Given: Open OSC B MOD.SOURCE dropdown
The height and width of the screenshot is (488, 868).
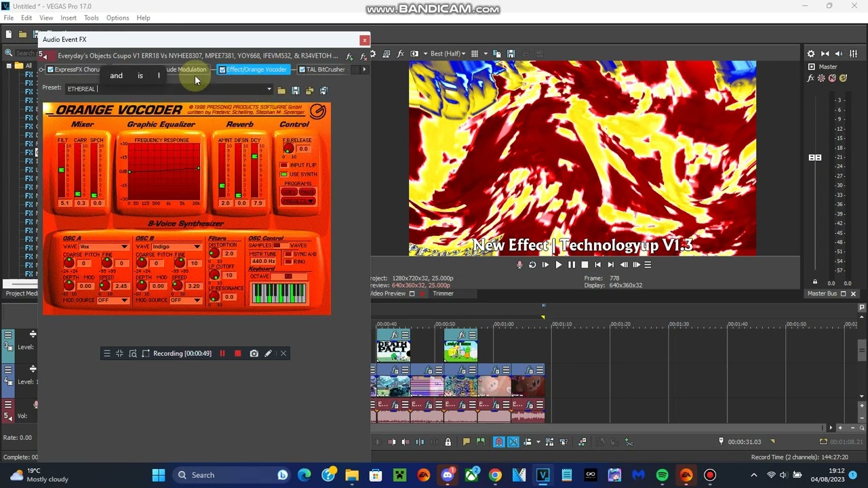Looking at the screenshot, I should [184, 300].
